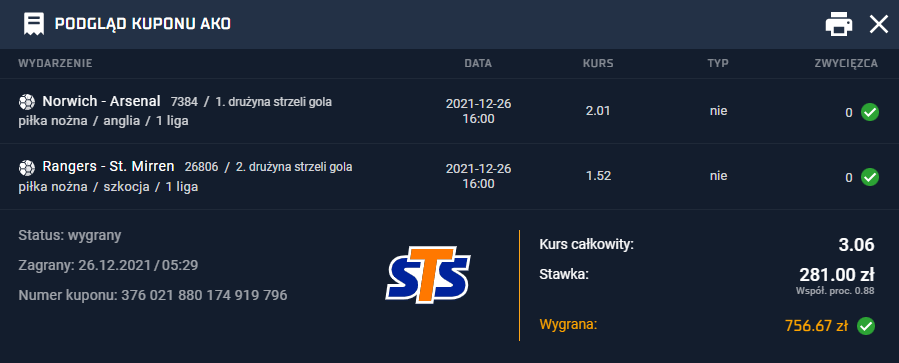Viewport: 899px width, 363px height.
Task: Click the Zwycięzca column header
Action: click(x=846, y=64)
